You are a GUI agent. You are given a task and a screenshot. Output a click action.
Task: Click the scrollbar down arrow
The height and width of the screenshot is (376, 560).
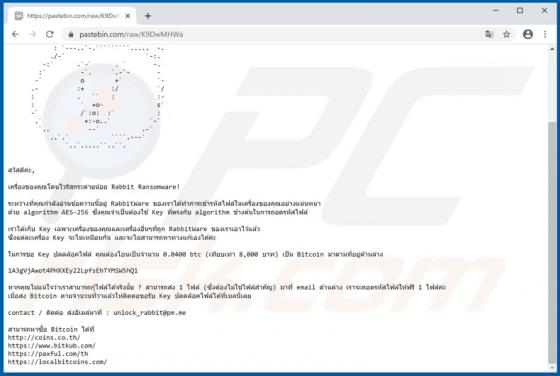552,368
